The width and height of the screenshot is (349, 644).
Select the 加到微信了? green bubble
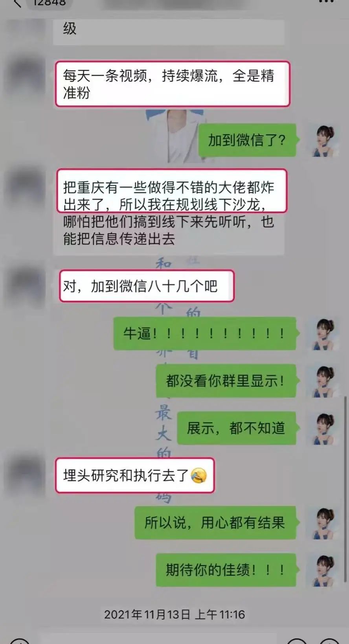(247, 140)
